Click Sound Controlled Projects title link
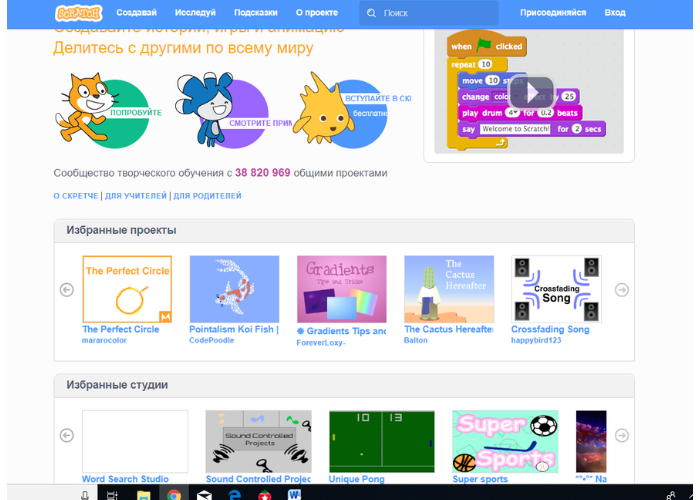The height and width of the screenshot is (500, 700). pos(258,479)
